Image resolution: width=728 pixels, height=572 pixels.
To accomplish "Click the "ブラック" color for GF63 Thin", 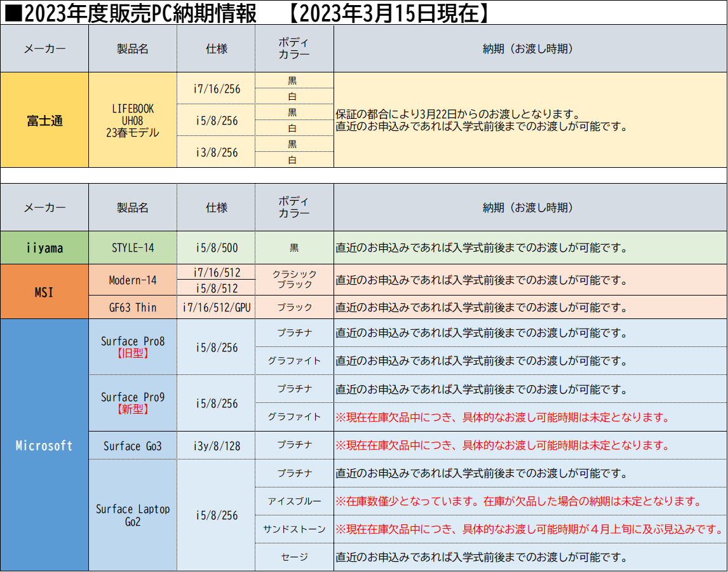I will [294, 307].
